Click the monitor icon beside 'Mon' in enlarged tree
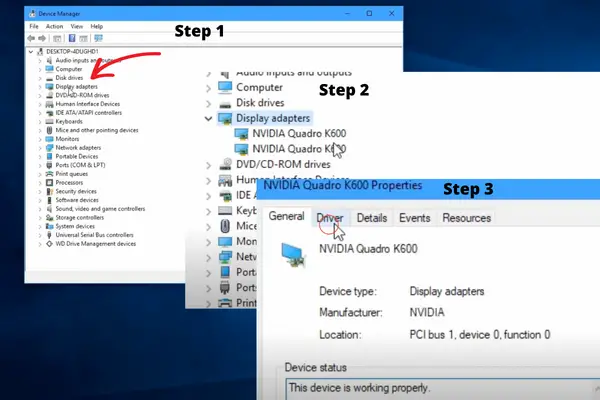 pos(225,242)
